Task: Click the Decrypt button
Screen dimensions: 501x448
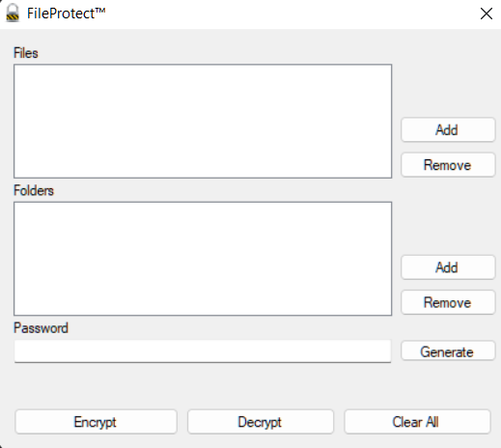Action: 261,422
